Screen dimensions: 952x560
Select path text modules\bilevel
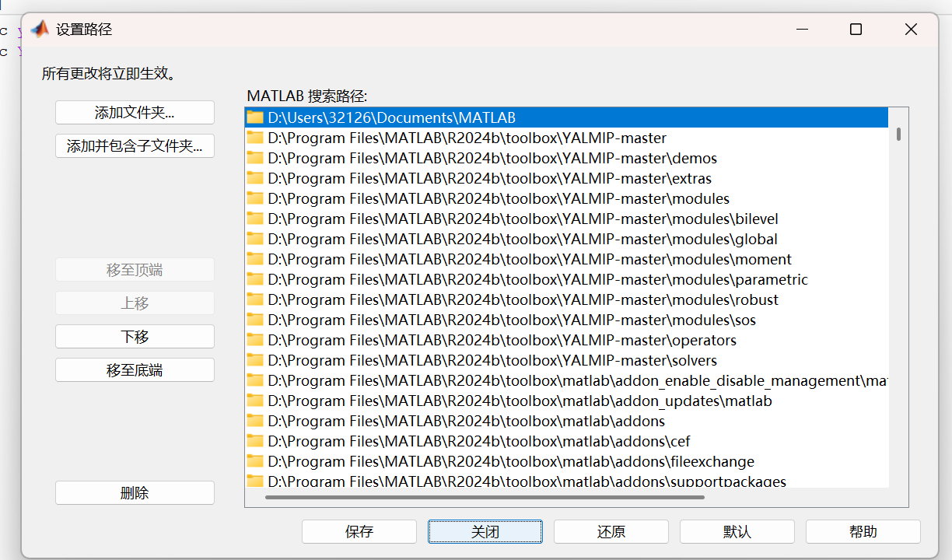point(523,219)
